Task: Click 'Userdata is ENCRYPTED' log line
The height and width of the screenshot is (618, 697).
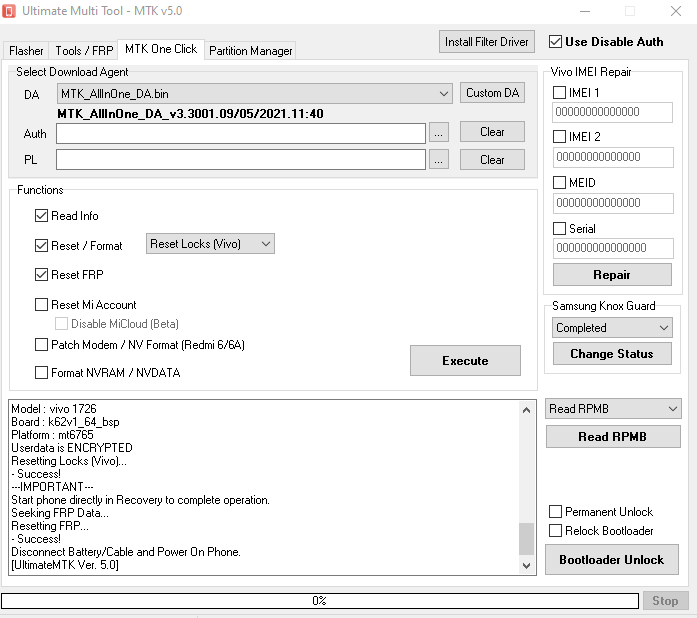Action: (x=72, y=448)
